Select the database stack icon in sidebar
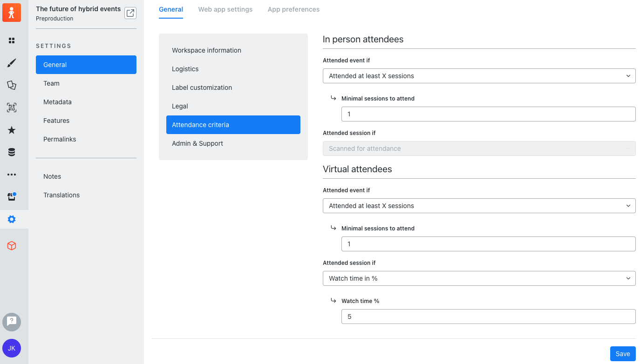Image resolution: width=640 pixels, height=364 pixels. click(11, 152)
